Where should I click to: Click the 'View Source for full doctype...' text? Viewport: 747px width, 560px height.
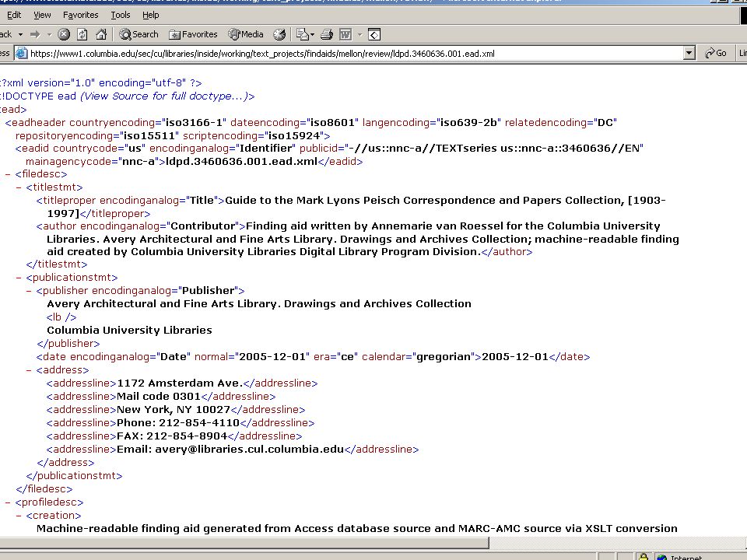(164, 96)
